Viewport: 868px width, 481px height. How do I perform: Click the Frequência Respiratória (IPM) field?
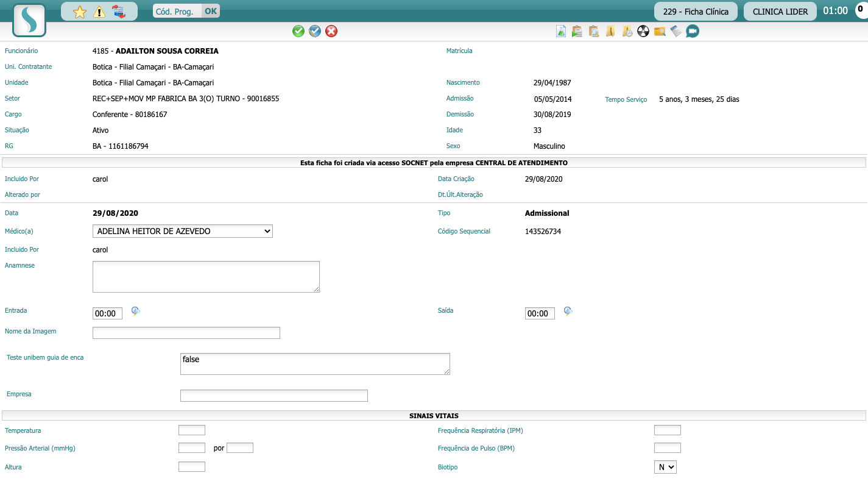click(x=668, y=430)
